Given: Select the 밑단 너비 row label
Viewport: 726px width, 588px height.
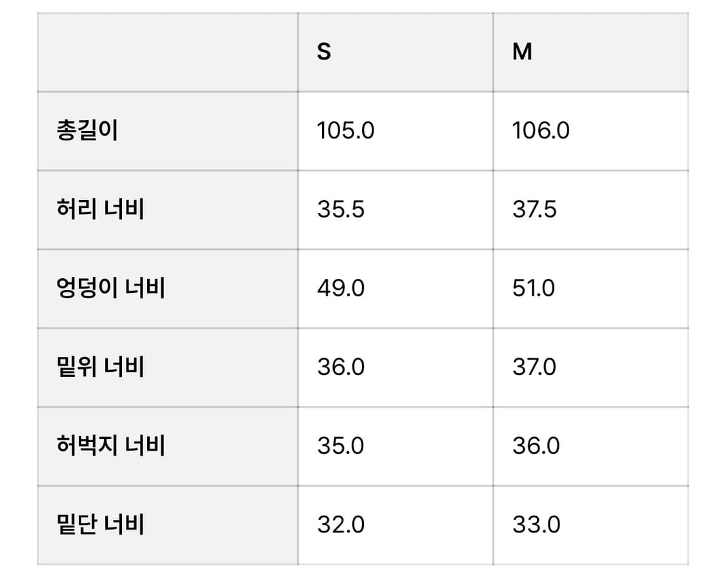Looking at the screenshot, I should (100, 524).
